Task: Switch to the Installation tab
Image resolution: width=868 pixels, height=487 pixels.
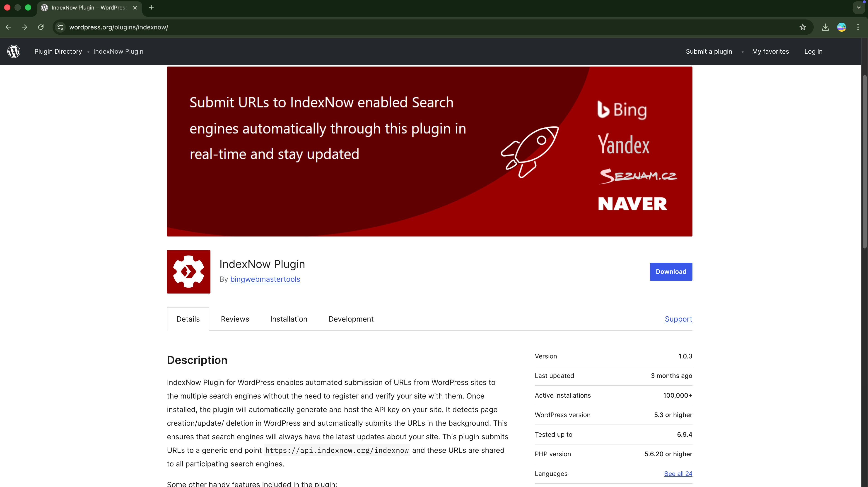Action: click(x=289, y=319)
